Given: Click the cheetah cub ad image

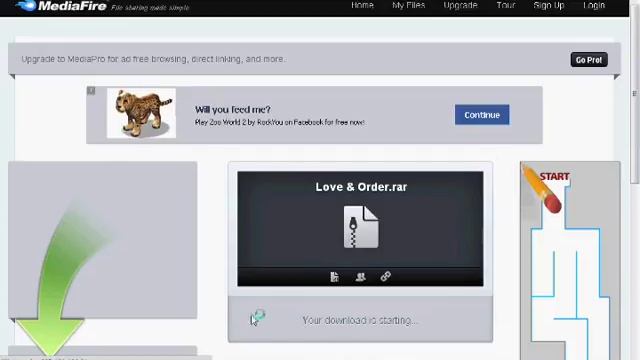Looking at the screenshot, I should [141, 113].
